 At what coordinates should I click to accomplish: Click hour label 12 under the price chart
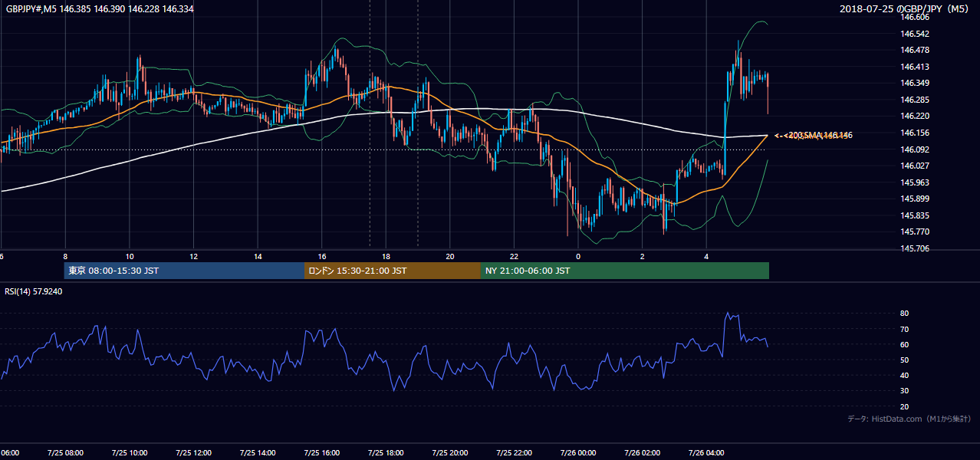tap(193, 256)
